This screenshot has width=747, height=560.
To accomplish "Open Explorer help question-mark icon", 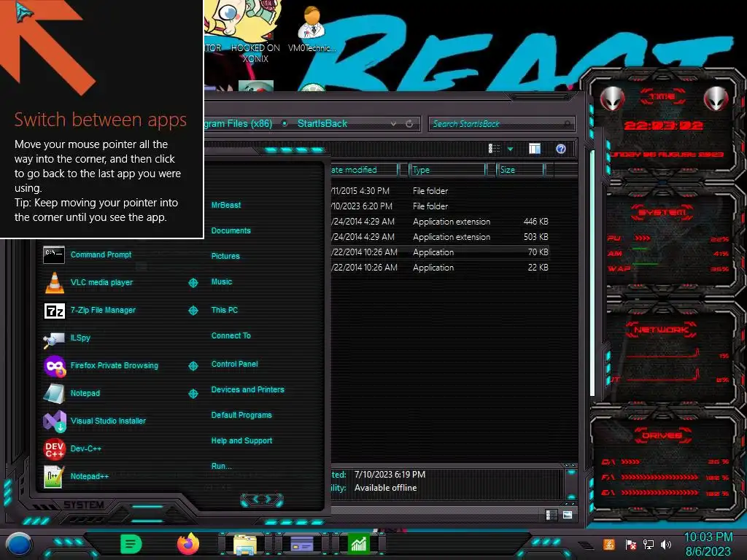I will pyautogui.click(x=561, y=149).
